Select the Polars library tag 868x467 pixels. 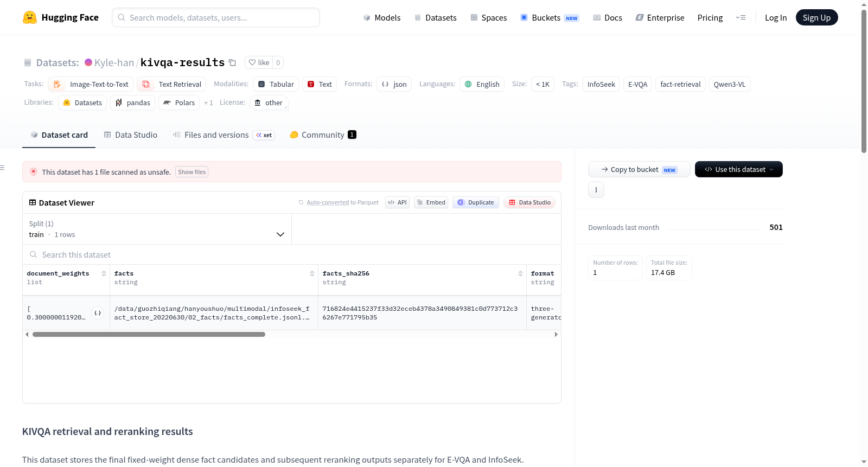179,103
